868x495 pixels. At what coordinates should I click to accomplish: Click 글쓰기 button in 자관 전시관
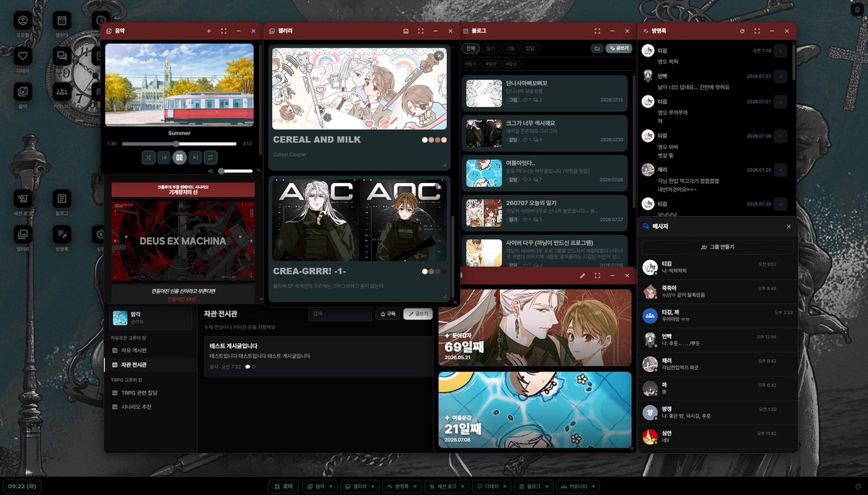point(417,314)
